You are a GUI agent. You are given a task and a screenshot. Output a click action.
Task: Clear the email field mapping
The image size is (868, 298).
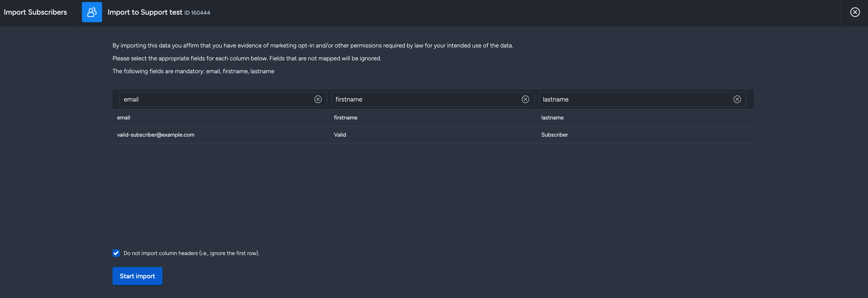pos(318,99)
